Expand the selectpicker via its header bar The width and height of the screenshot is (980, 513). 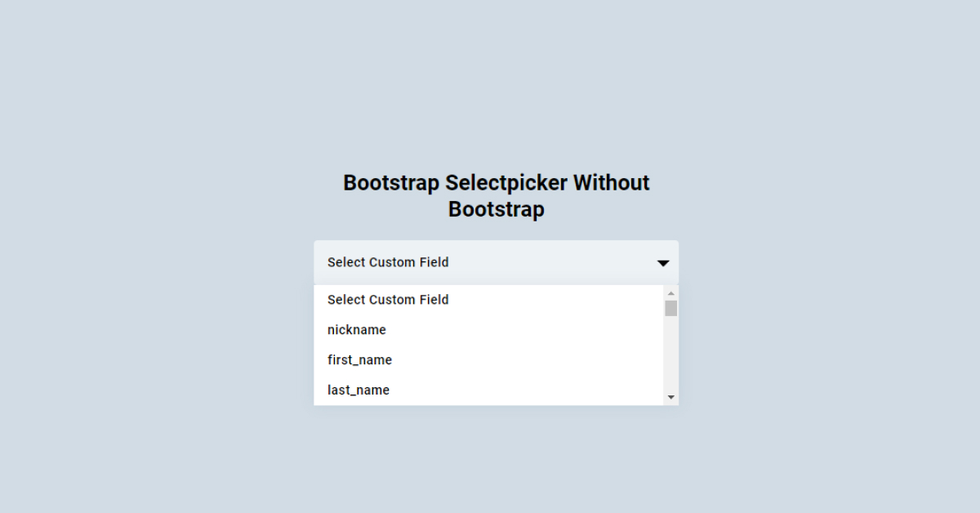click(496, 263)
